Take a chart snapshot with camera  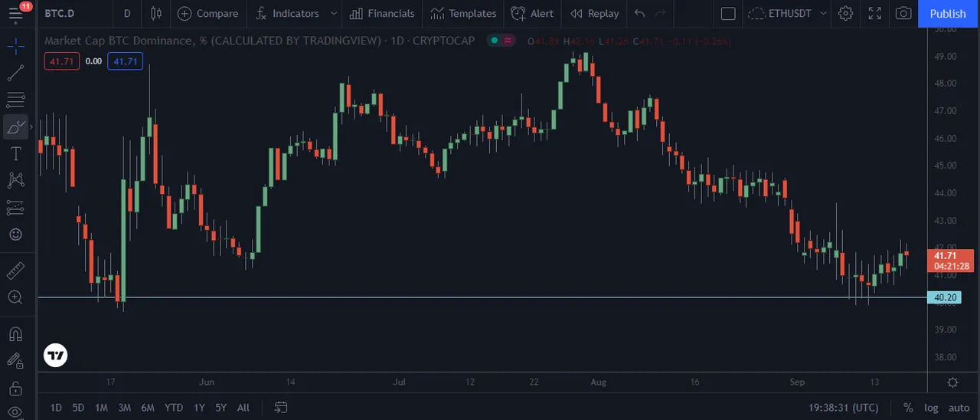tap(903, 13)
